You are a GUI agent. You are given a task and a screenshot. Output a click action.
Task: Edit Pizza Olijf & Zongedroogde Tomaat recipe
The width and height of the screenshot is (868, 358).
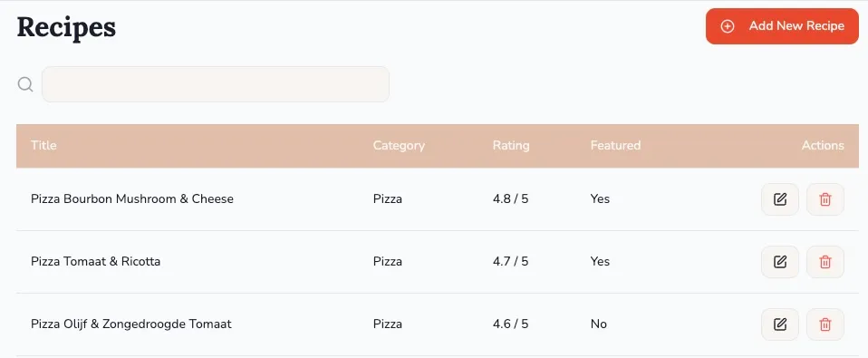[780, 324]
